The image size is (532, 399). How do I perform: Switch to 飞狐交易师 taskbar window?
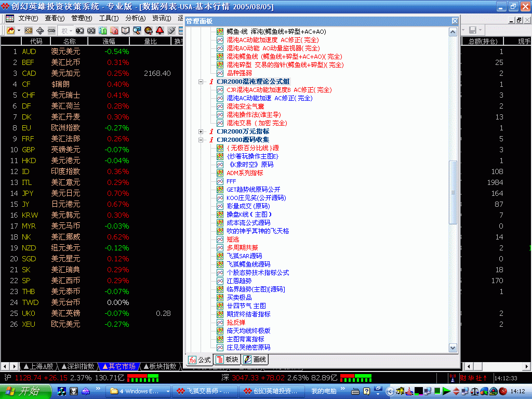tap(204, 392)
